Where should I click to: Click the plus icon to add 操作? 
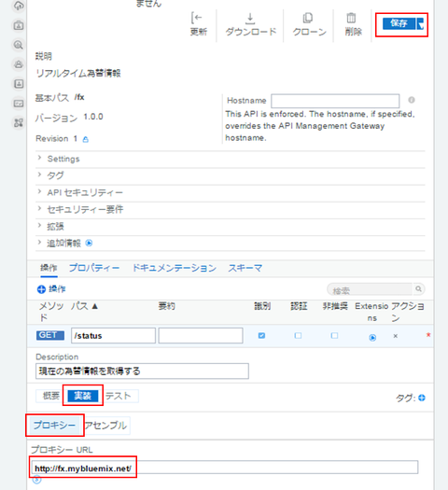click(41, 289)
